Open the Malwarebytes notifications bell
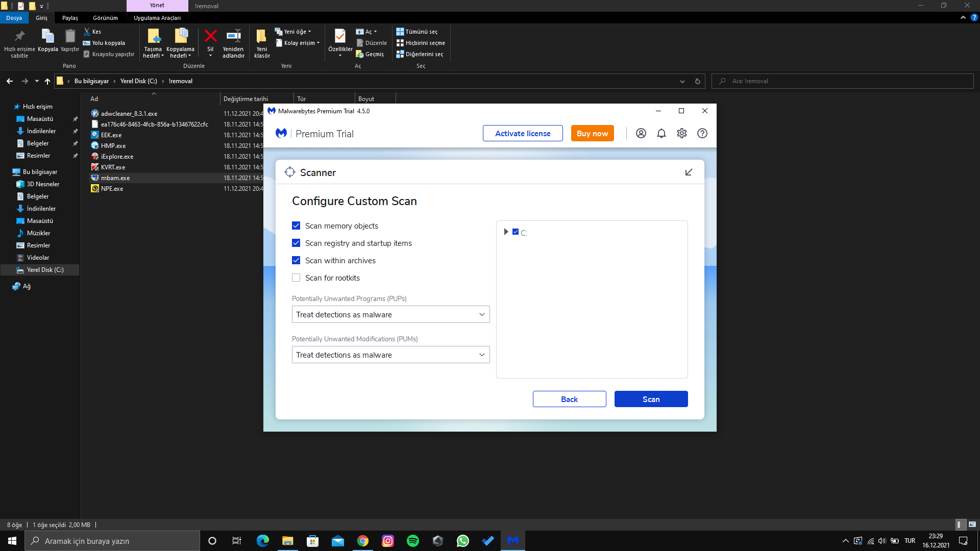980x551 pixels. coord(661,133)
